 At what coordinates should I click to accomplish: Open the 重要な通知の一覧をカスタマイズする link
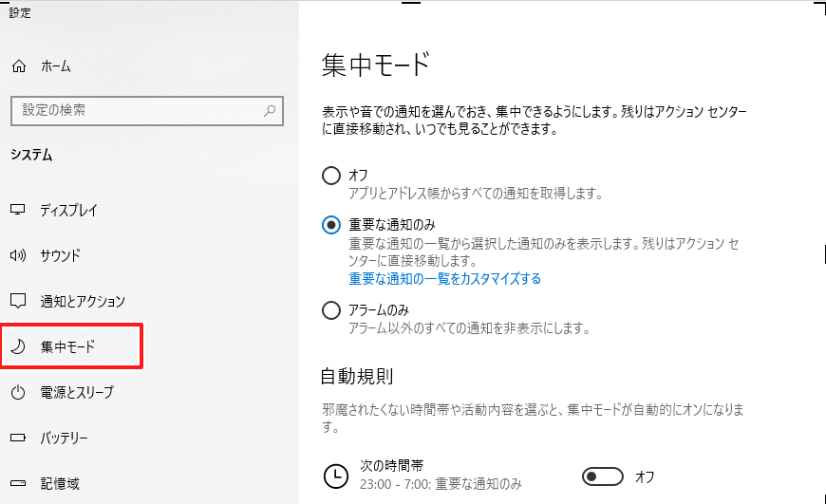click(444, 279)
